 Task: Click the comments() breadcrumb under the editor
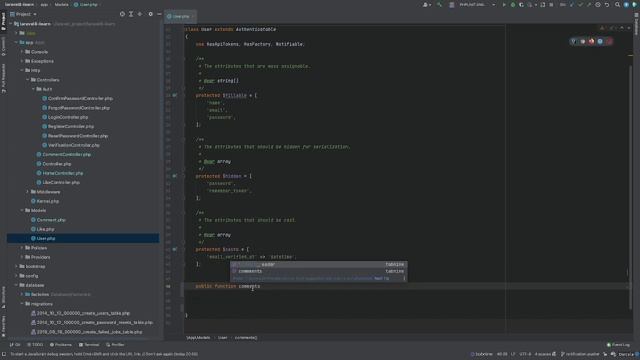pyautogui.click(x=246, y=338)
